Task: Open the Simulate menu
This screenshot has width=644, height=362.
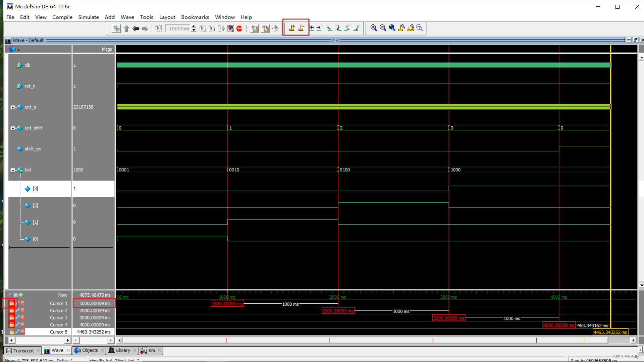Action: pos(88,17)
